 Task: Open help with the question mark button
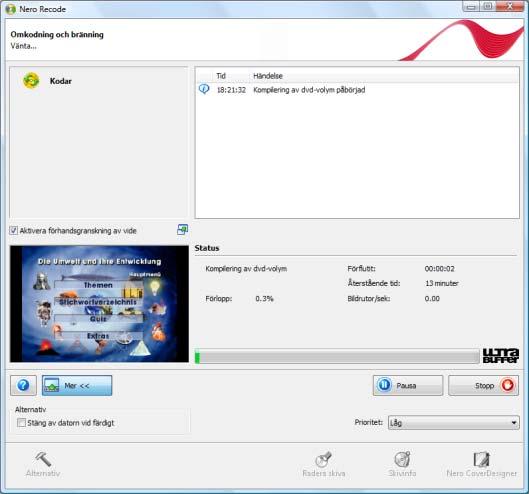point(23,385)
